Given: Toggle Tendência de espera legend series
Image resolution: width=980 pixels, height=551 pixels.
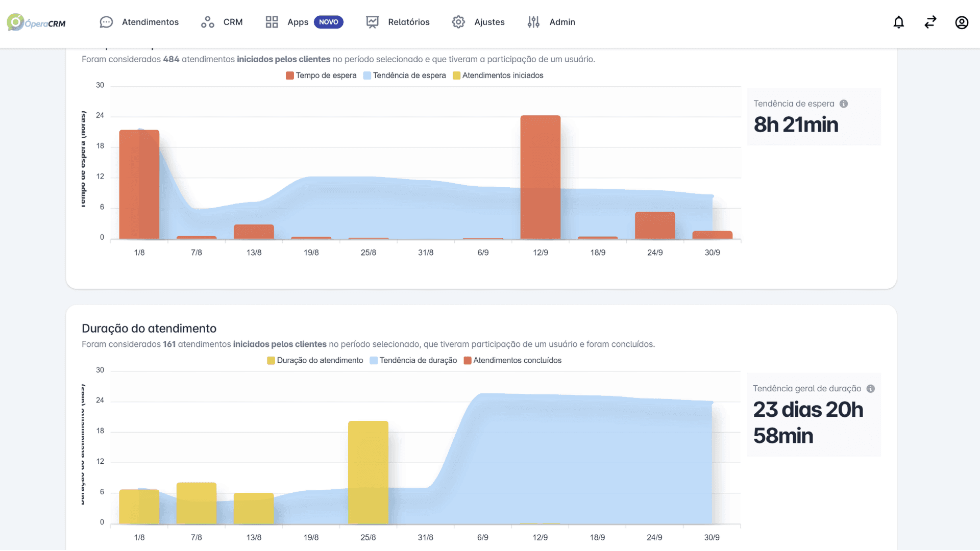Looking at the screenshot, I should click(x=404, y=76).
